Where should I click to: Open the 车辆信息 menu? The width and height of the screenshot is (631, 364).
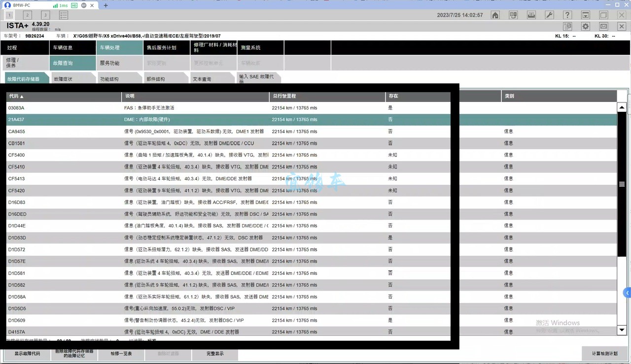72,48
